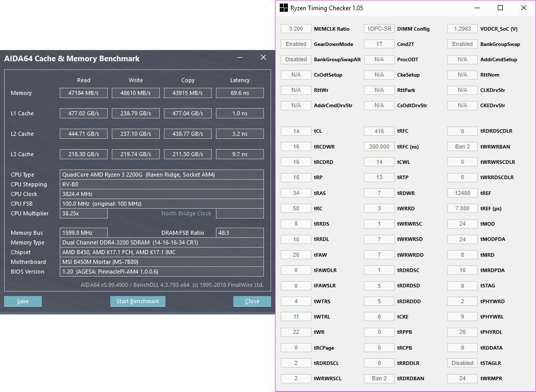Click the DRAM:FSB Ratio 48:3 value

click(240, 233)
